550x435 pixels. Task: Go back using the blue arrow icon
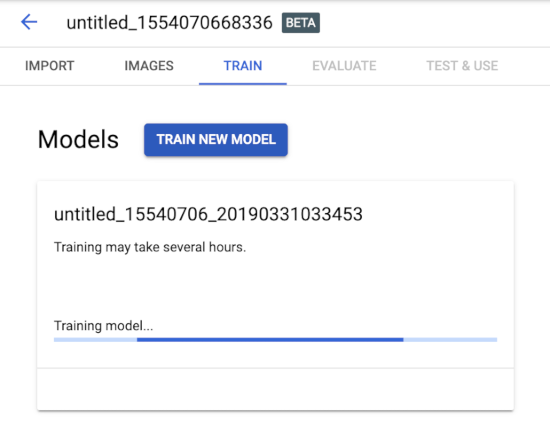click(x=29, y=22)
